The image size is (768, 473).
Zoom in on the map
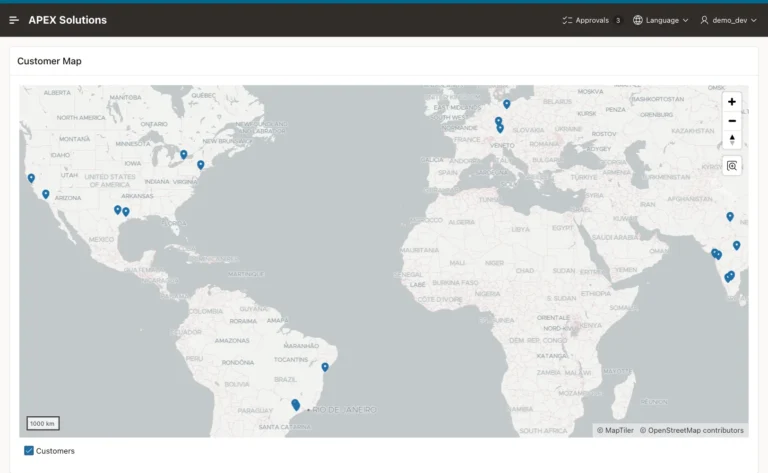732,102
